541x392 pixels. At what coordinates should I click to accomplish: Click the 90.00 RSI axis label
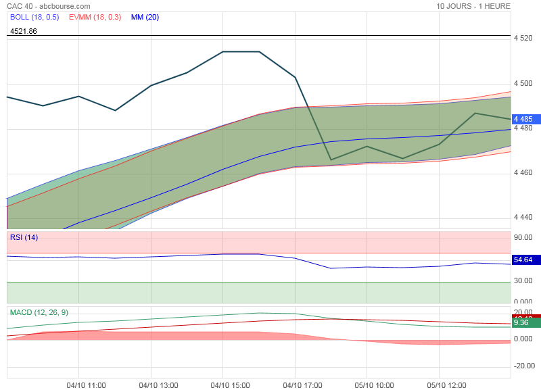tap(523, 238)
